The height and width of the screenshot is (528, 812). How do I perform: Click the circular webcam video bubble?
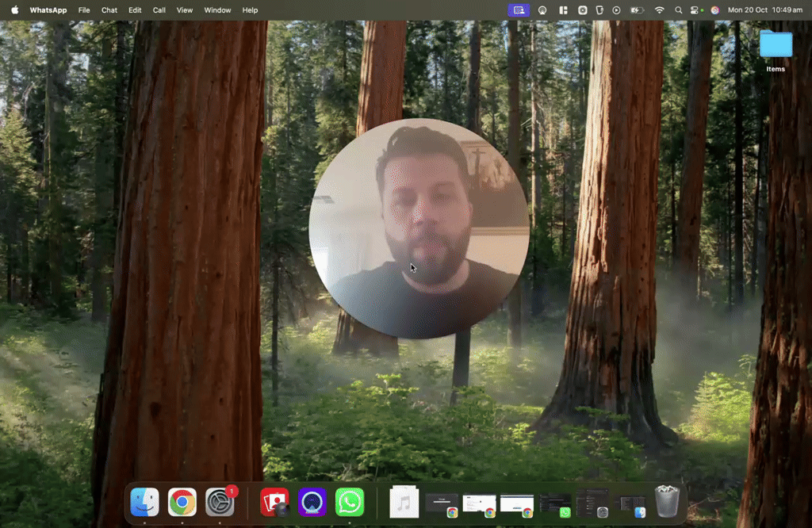[419, 228]
